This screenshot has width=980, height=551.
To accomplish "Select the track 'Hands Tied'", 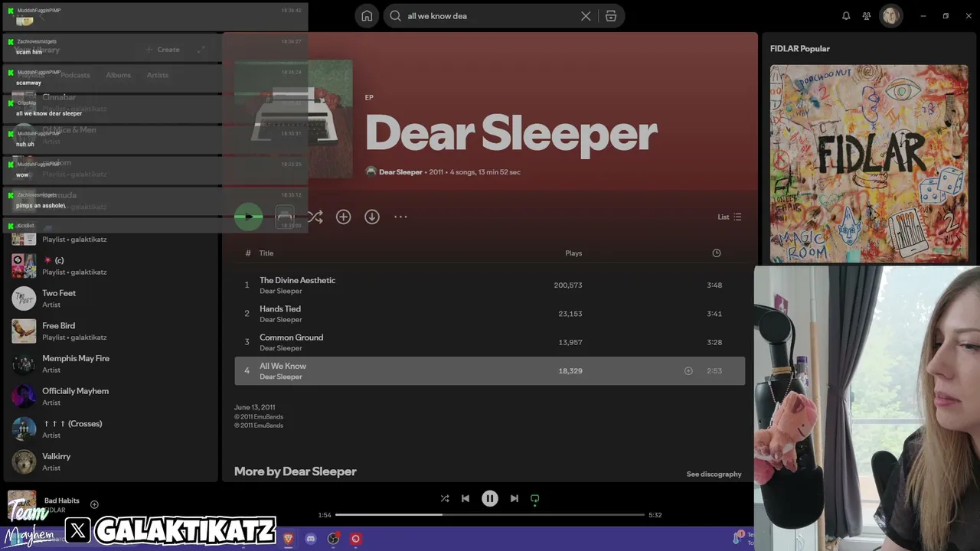I will (x=490, y=314).
